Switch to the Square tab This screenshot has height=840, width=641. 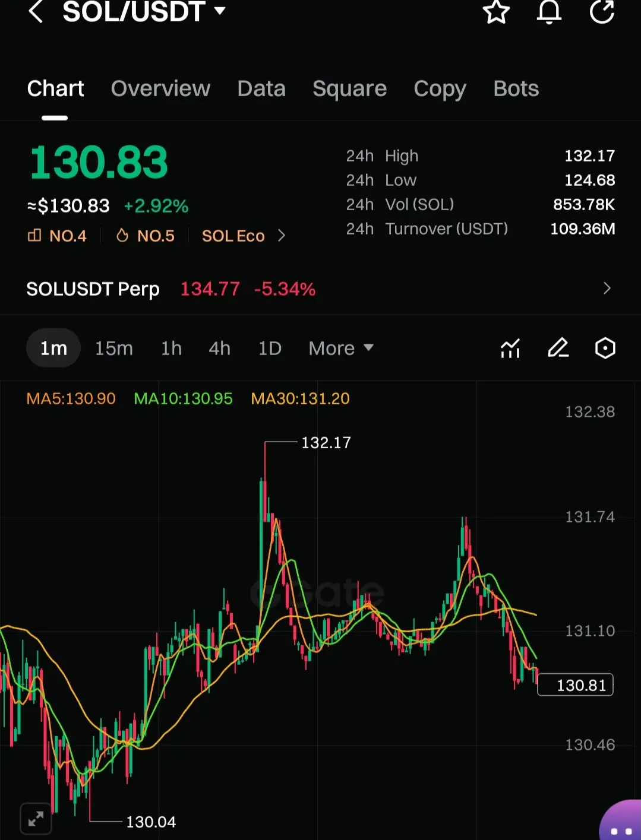point(349,88)
